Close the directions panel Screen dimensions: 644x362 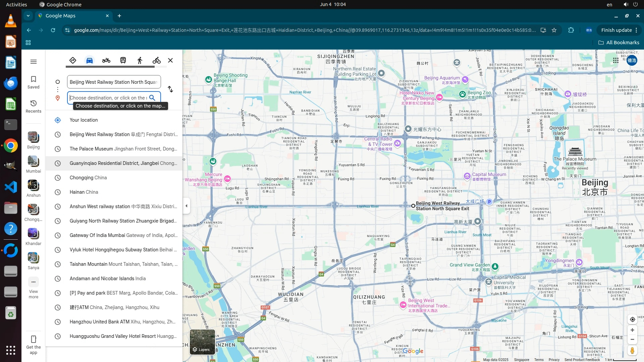(170, 60)
